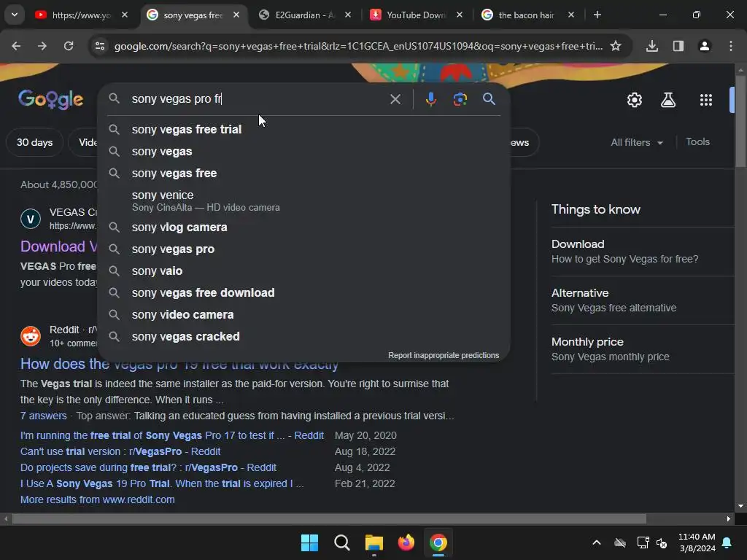
Task: Select suggestion sony vaio
Action: [303, 271]
